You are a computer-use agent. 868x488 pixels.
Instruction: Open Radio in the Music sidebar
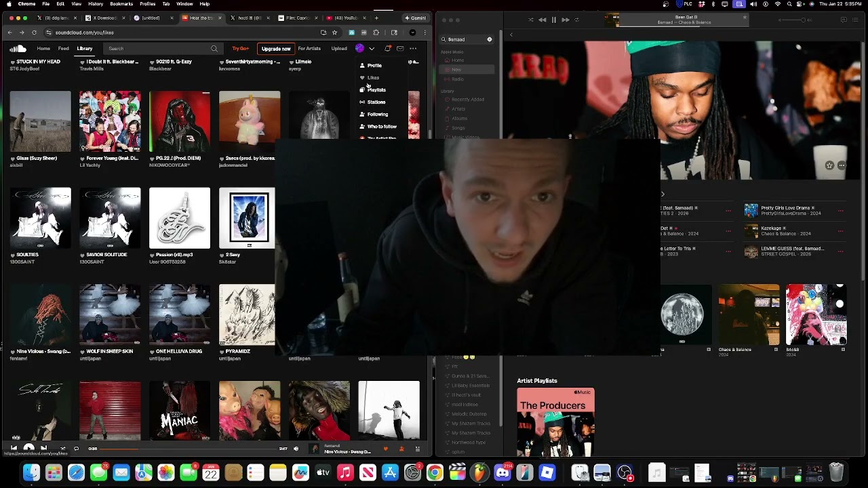coord(457,79)
